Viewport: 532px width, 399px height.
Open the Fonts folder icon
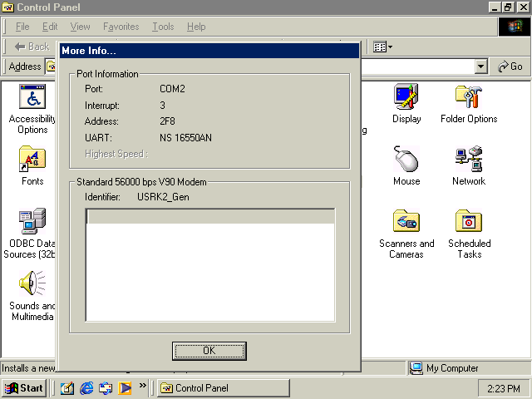click(x=32, y=159)
